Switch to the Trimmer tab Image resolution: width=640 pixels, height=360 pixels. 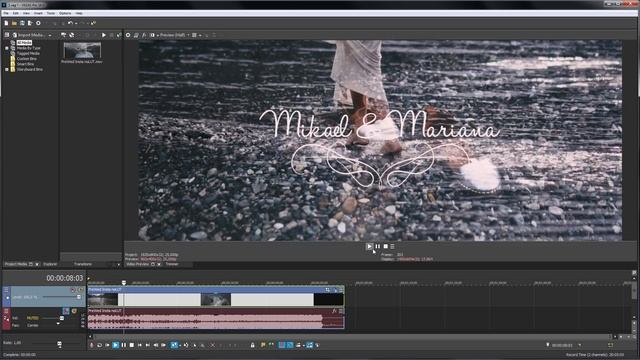tap(172, 264)
